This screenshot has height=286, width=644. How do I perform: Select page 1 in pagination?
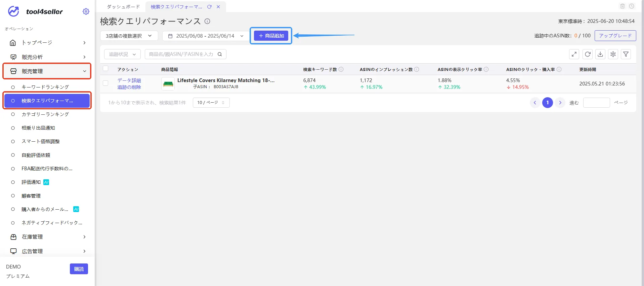coord(548,103)
